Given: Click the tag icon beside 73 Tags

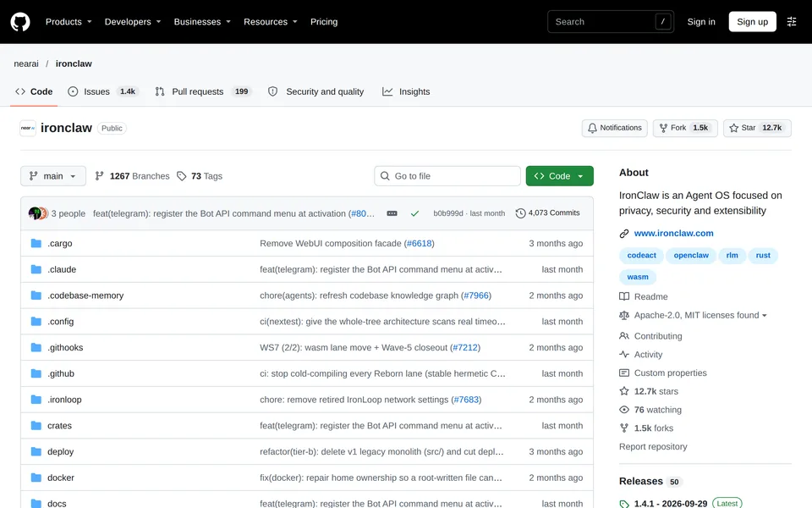Looking at the screenshot, I should pos(181,176).
